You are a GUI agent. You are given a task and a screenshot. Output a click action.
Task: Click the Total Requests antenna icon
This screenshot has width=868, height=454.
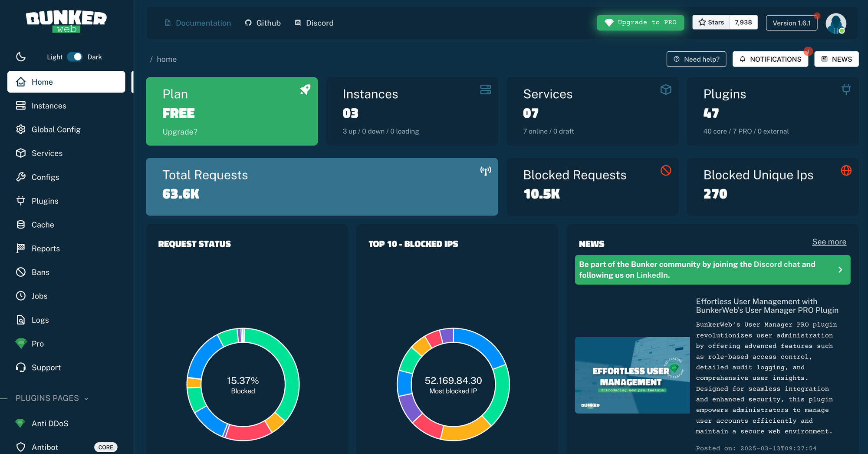[486, 171]
